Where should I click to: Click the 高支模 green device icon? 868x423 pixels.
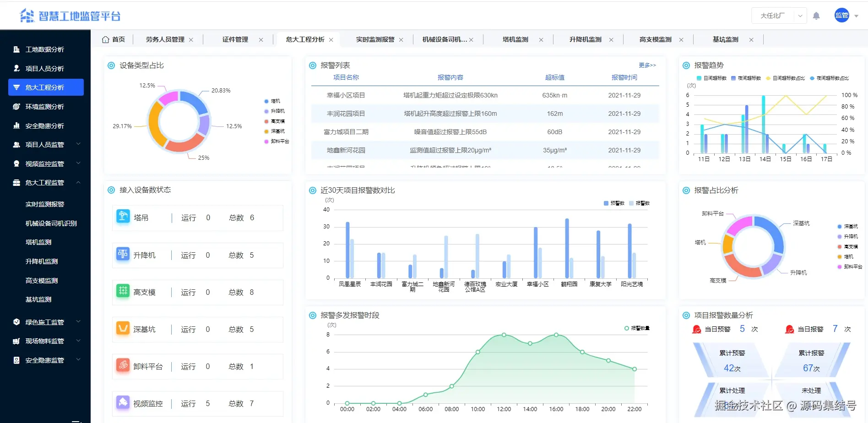[x=123, y=291]
